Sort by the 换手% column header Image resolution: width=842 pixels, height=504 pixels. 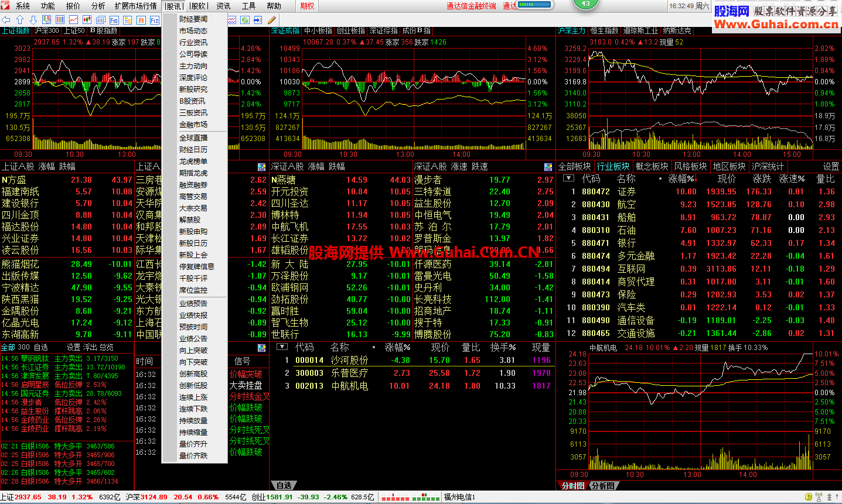503,347
